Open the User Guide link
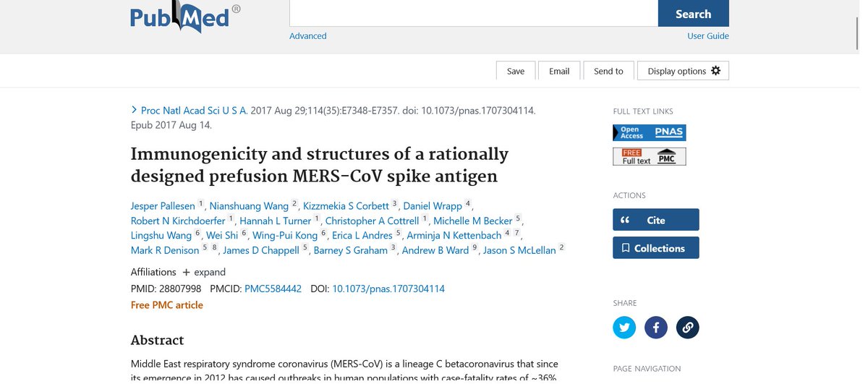Image resolution: width=868 pixels, height=384 pixels. pos(707,36)
